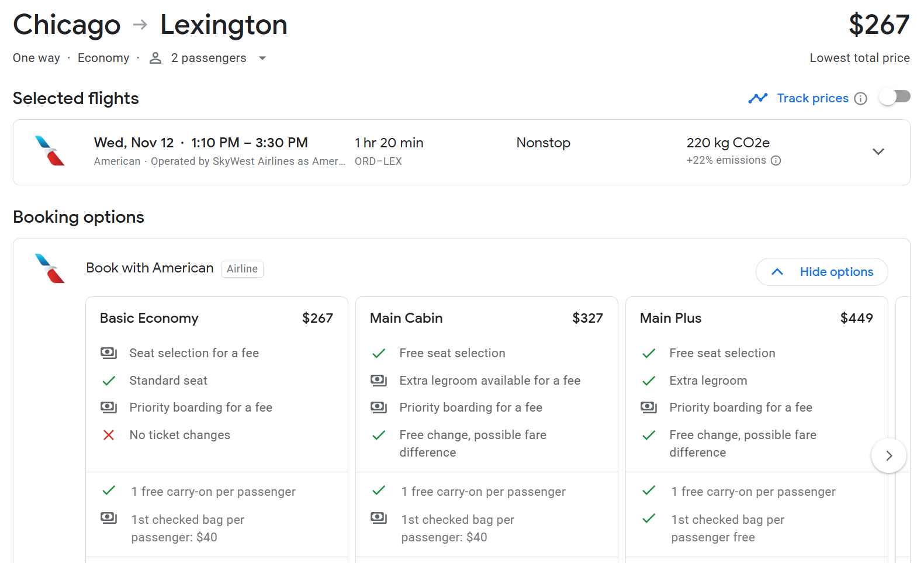Click American logo beside Book with American
Viewport: 924px width, 563px height.
[50, 268]
